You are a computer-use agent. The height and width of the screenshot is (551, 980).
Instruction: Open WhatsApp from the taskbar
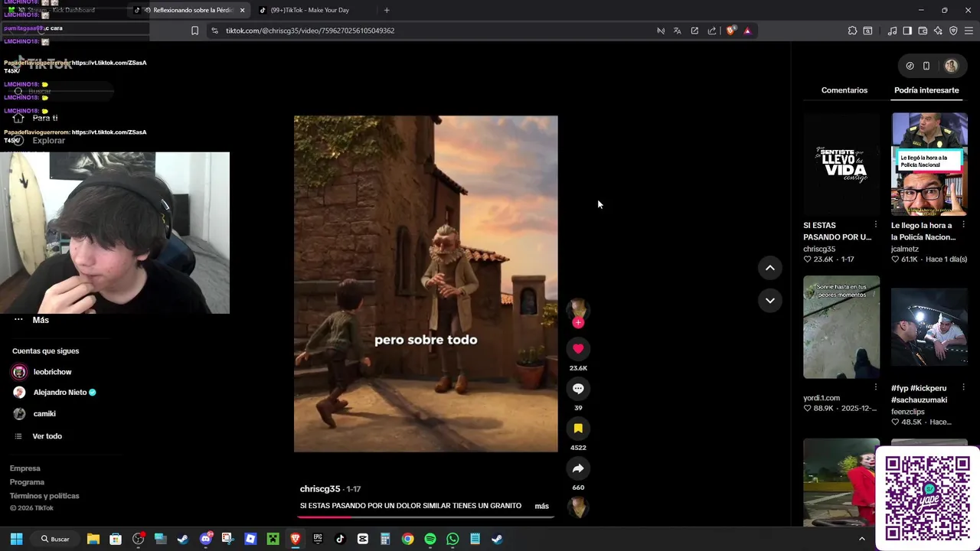click(452, 539)
